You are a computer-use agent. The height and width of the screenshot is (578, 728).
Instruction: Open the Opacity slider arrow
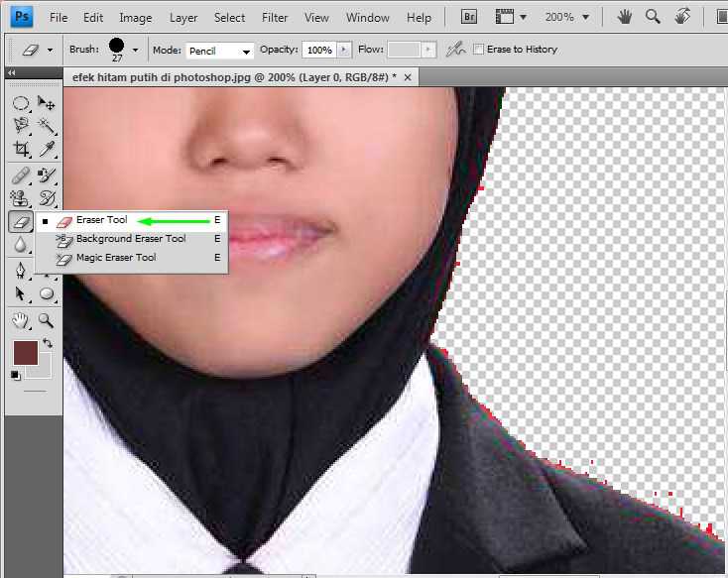[x=343, y=50]
